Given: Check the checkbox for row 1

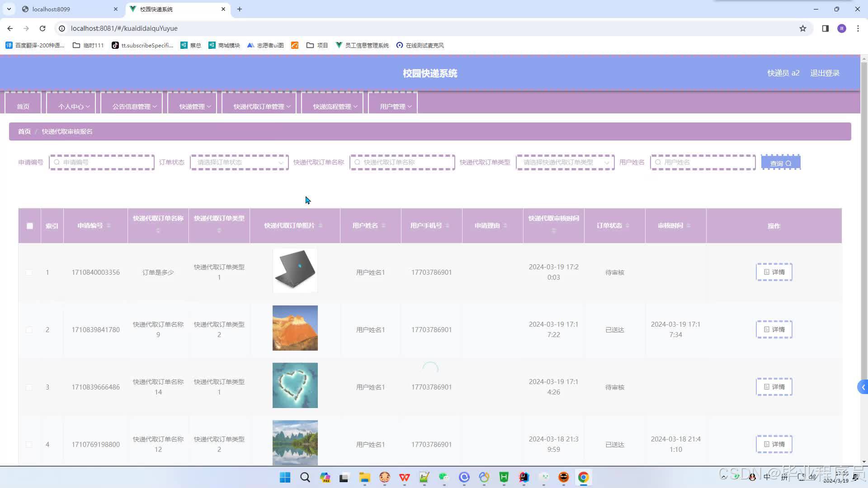Looking at the screenshot, I should (x=29, y=272).
